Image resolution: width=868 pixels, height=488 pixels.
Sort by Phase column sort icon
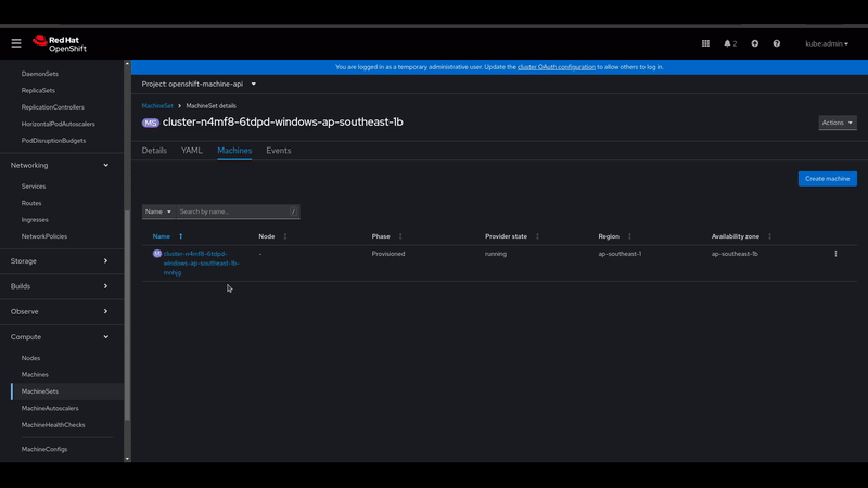400,236
